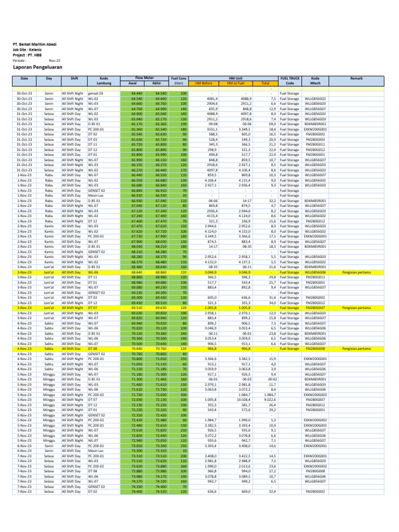Click the first Awal value 64.440
Viewport: 399px width, 532px height.
pos(137,94)
